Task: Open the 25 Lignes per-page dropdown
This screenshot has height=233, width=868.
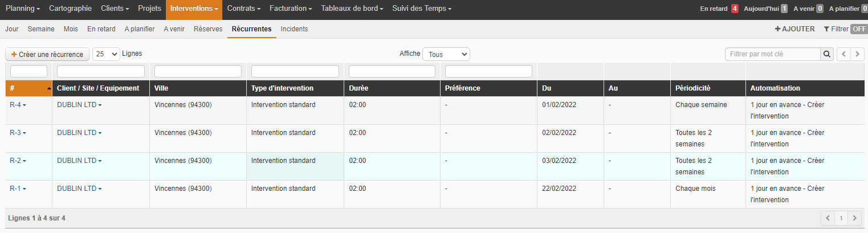Action: [106, 54]
